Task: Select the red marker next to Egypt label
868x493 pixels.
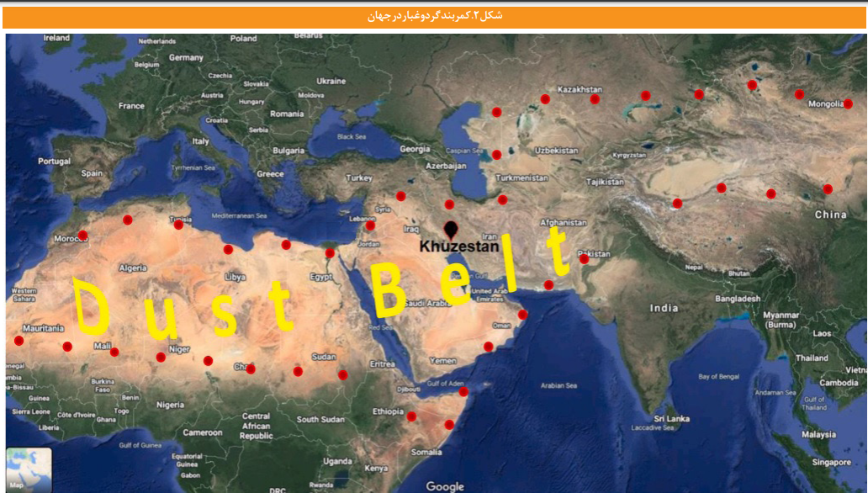Action: [330, 253]
